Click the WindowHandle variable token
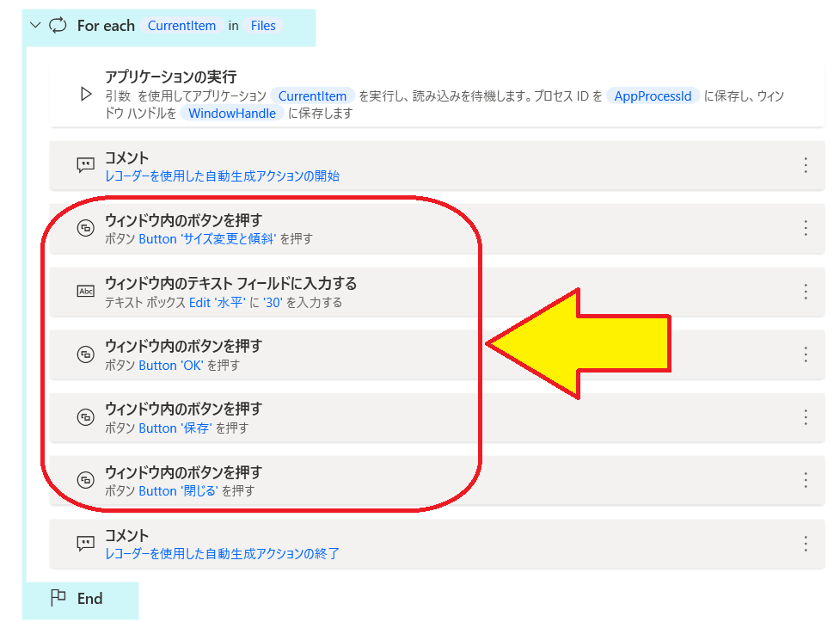Viewport: 840px width, 622px height. (x=232, y=114)
